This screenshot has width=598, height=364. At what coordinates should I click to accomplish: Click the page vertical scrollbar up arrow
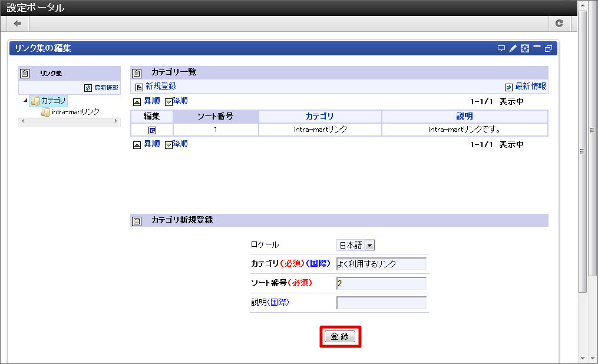[x=582, y=5]
